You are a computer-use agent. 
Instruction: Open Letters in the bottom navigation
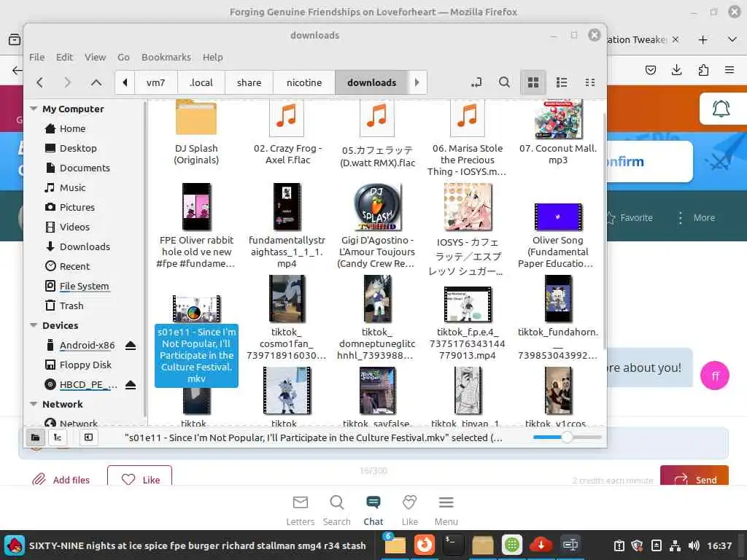click(x=300, y=510)
